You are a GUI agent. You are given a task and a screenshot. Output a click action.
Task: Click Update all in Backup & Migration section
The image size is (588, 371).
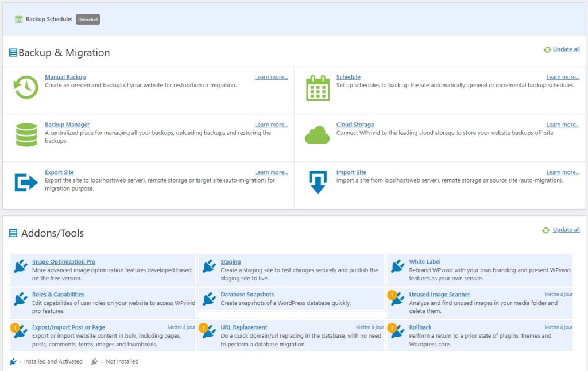[x=566, y=49]
